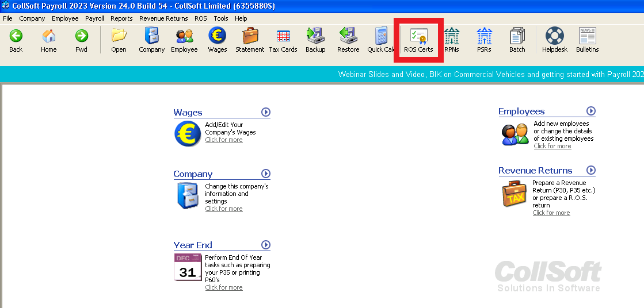Open the RPNs toolbar icon
The width and height of the screenshot is (644, 308).
(451, 39)
